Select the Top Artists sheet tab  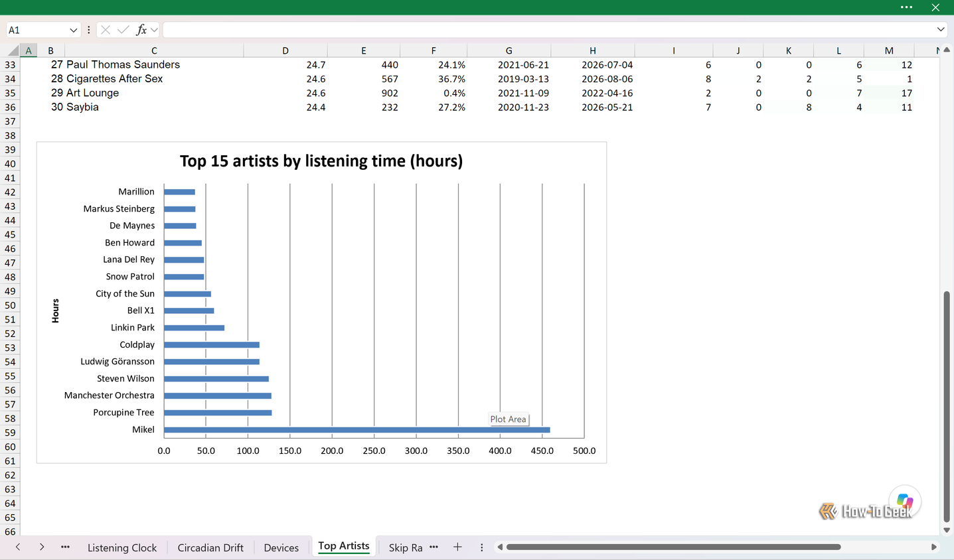click(x=344, y=546)
